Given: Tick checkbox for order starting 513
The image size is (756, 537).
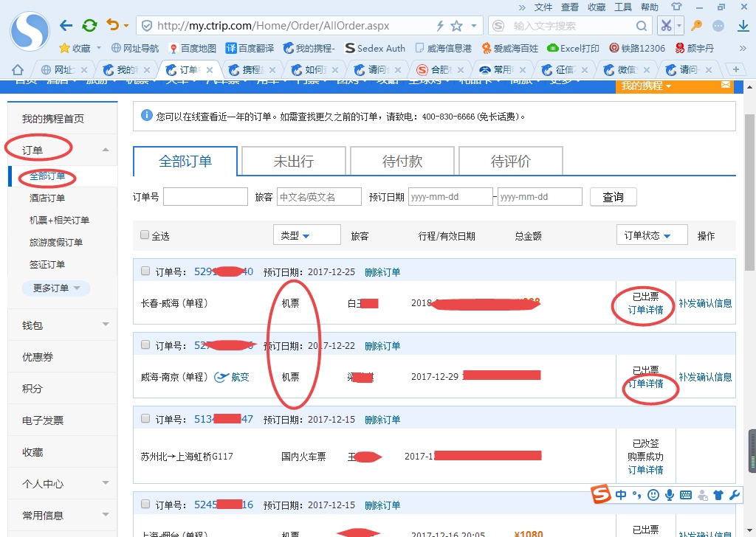Looking at the screenshot, I should tap(145, 418).
